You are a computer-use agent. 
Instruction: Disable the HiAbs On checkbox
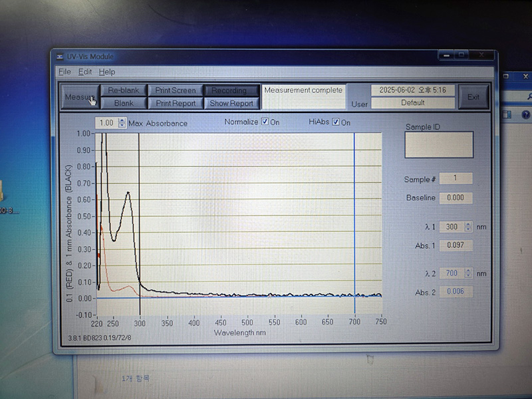(336, 122)
